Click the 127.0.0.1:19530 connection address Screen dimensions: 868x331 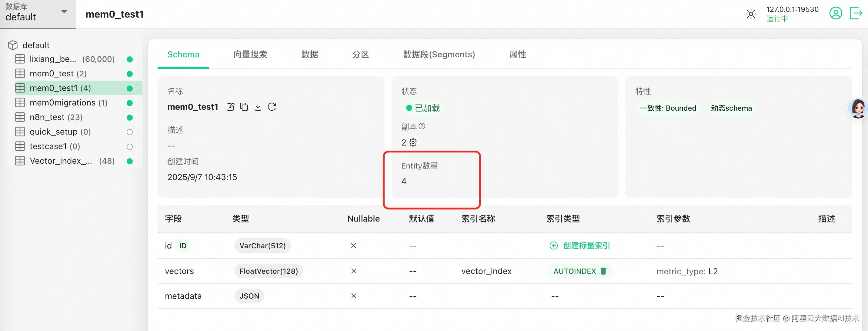[792, 9]
